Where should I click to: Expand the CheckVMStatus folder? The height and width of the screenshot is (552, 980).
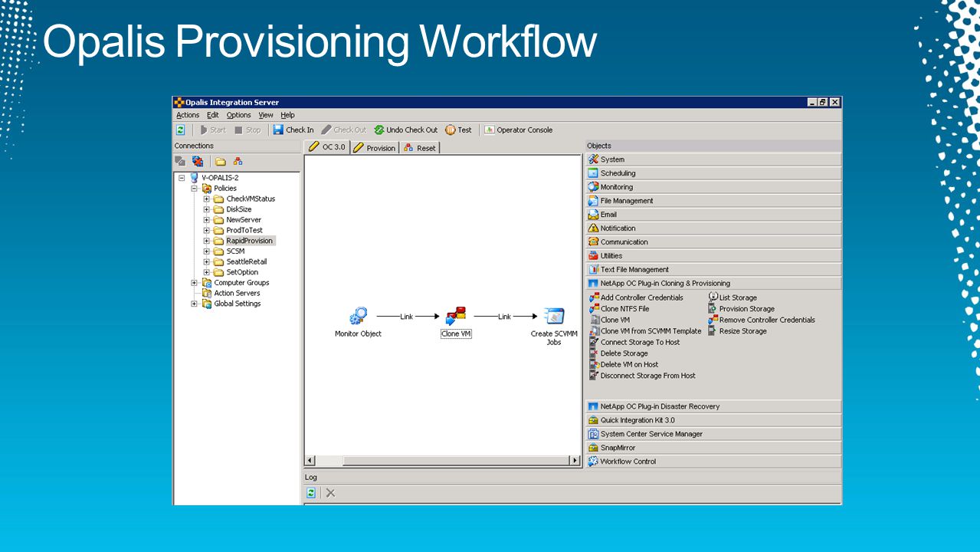coord(207,199)
